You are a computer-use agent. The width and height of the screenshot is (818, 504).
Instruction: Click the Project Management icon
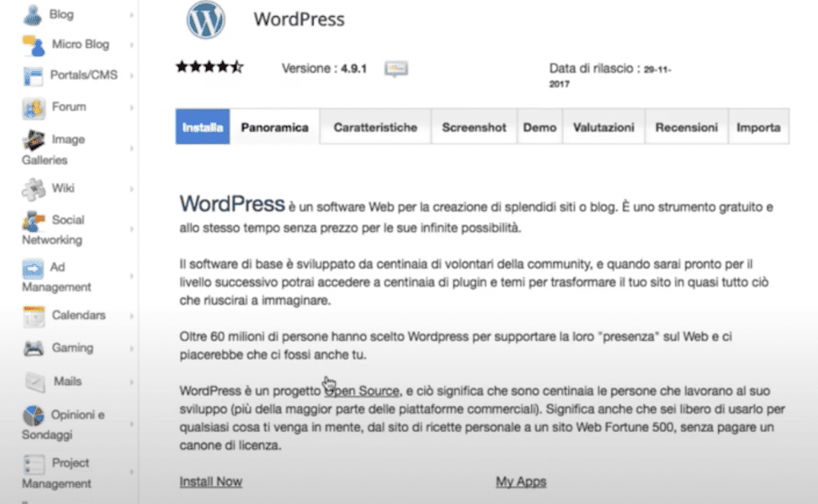pos(34,464)
